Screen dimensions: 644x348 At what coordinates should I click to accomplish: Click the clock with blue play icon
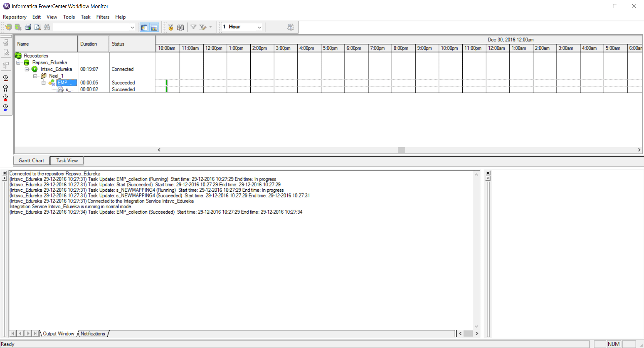tap(6, 107)
